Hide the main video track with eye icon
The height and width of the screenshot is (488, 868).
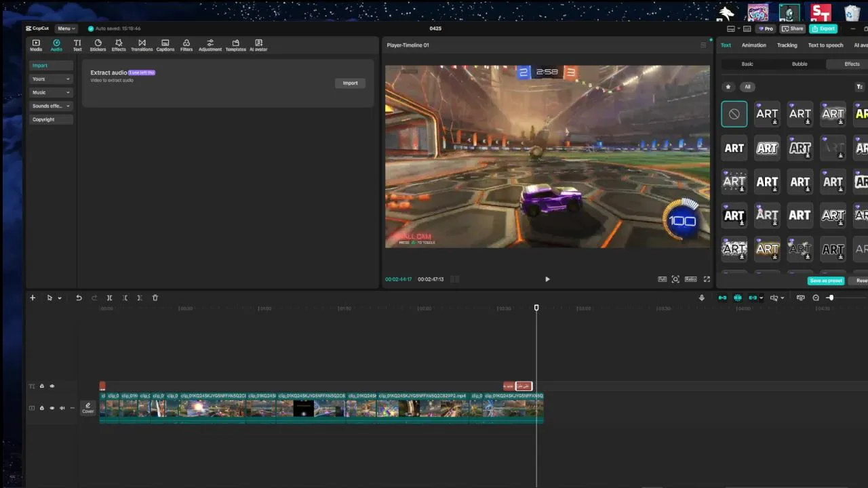52,408
